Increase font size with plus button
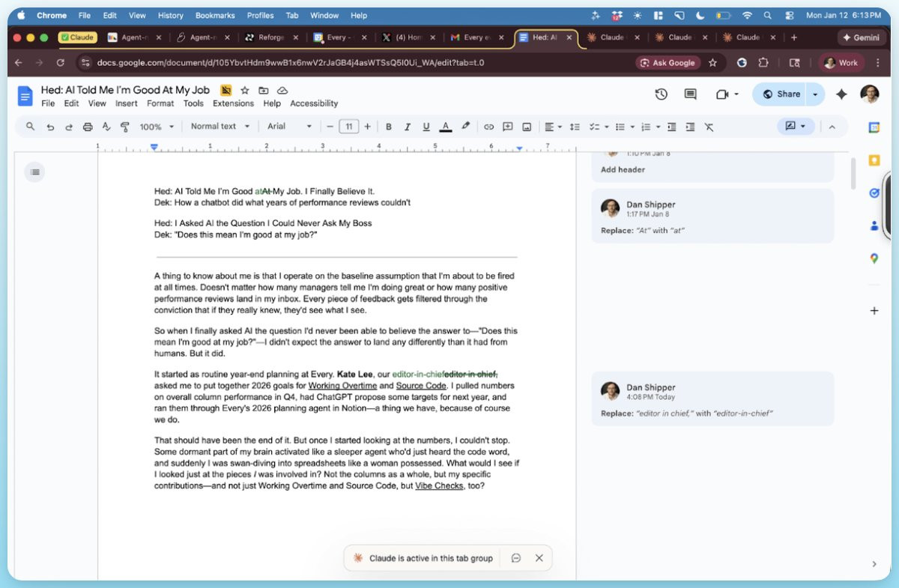899x588 pixels. (367, 127)
